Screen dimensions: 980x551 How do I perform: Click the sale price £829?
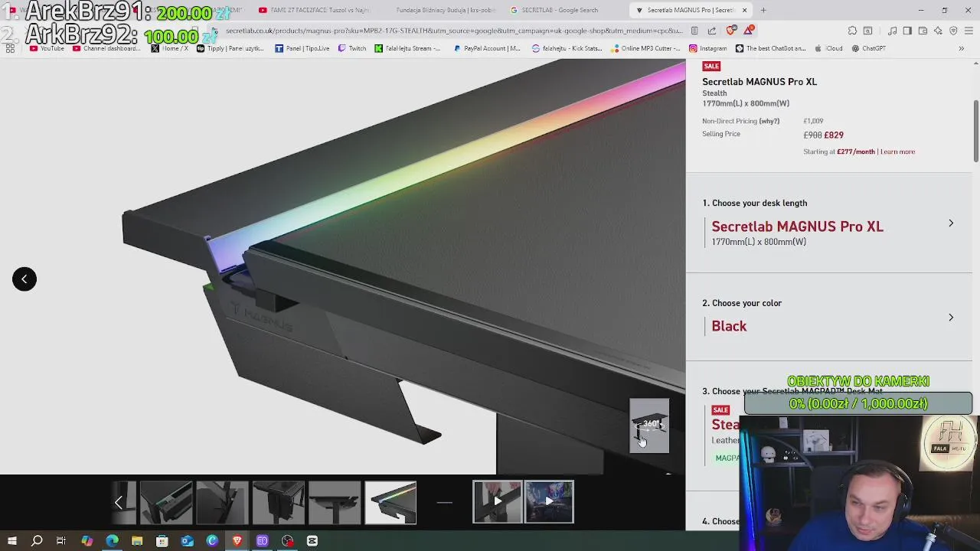(x=834, y=135)
